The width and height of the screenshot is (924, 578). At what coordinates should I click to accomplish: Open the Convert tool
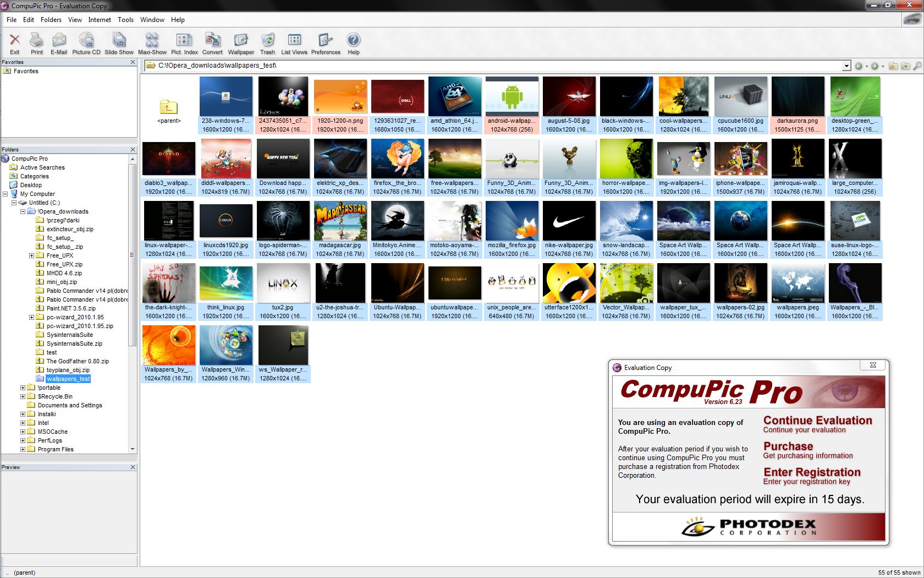point(213,43)
